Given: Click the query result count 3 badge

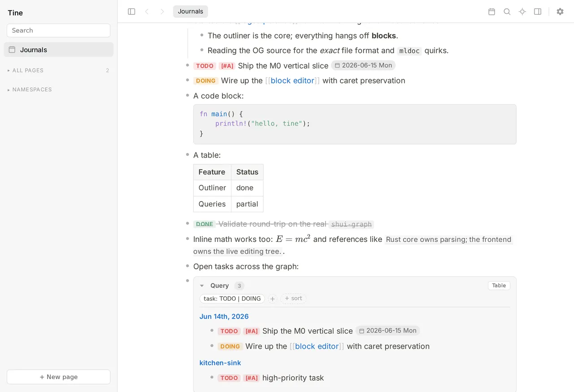Looking at the screenshot, I should [239, 286].
